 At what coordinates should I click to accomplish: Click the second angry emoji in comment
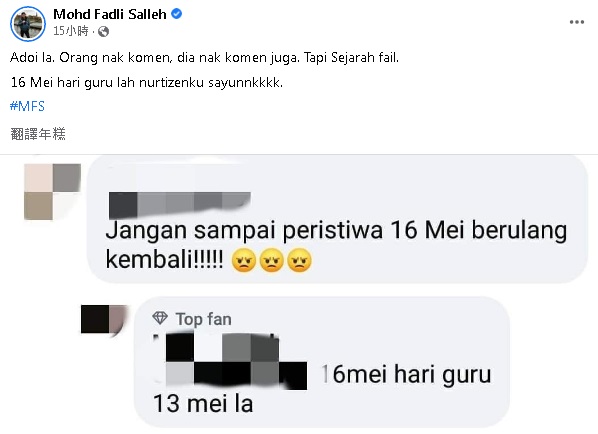point(272,260)
